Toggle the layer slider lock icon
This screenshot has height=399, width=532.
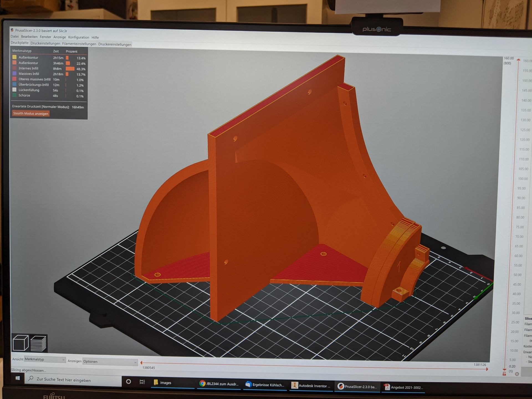(504, 374)
